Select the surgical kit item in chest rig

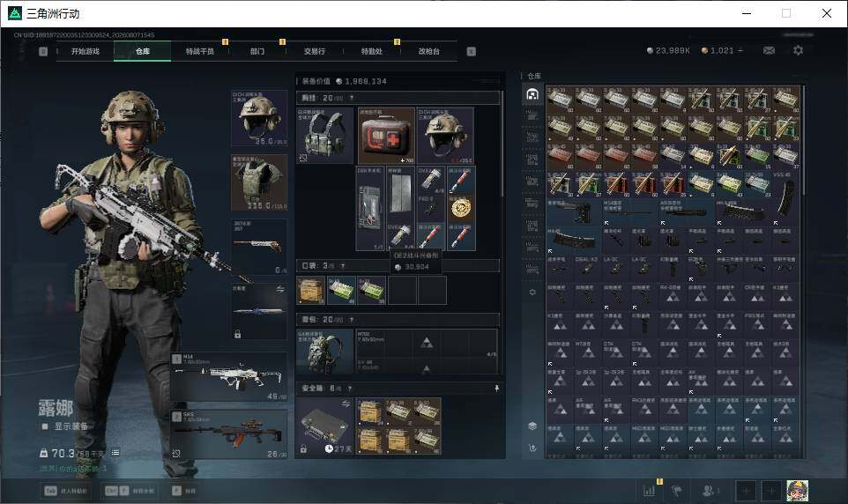(x=370, y=208)
